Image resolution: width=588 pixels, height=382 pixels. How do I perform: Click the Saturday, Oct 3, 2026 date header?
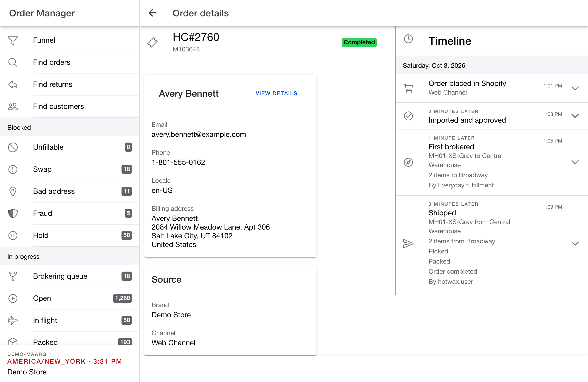(x=434, y=65)
